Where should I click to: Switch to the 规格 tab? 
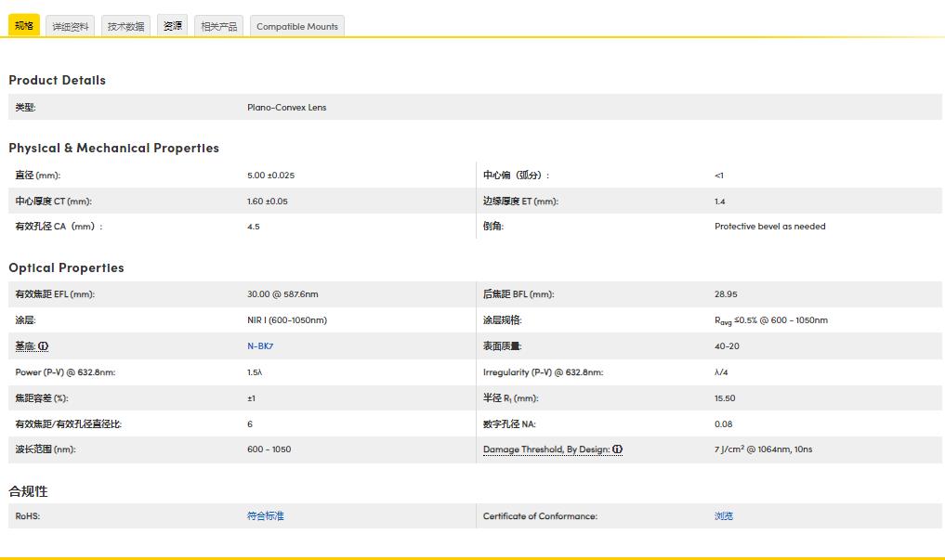click(24, 26)
